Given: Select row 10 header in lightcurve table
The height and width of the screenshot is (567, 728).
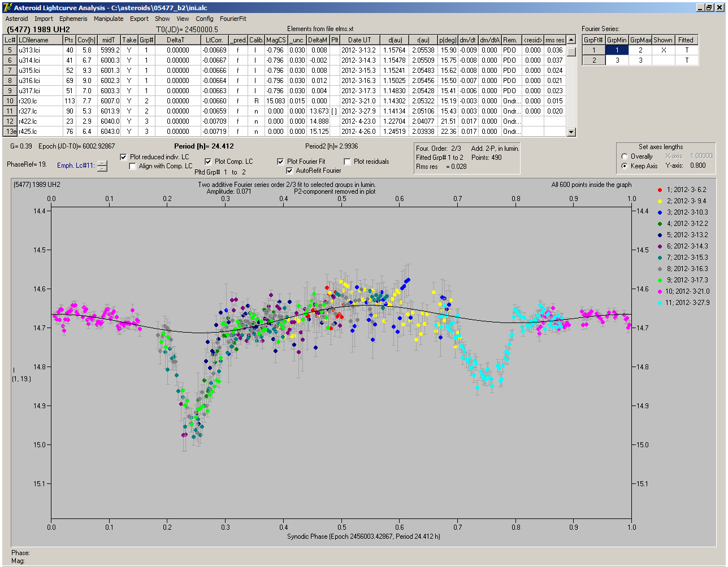Looking at the screenshot, I should 10,101.
